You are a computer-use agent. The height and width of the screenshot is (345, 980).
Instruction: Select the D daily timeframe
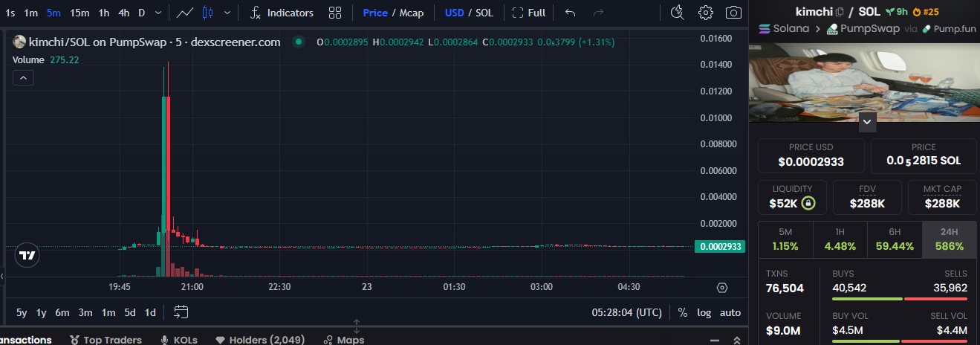click(x=142, y=13)
